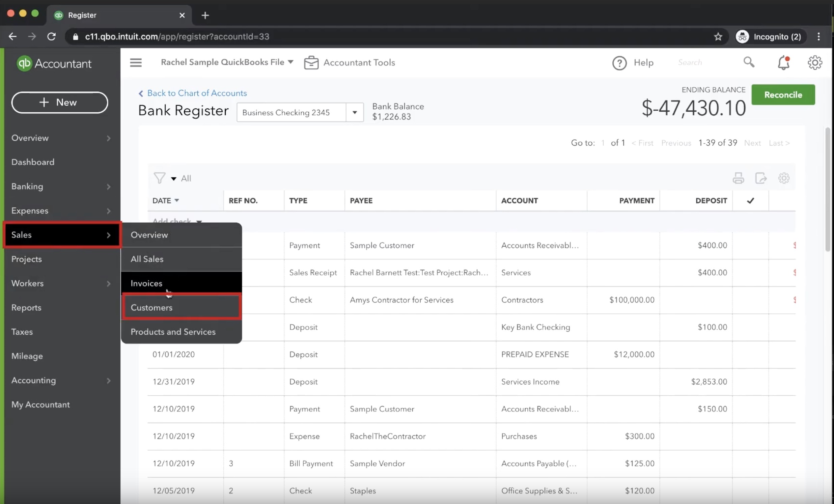Open the Rachel Sample QuickBooks File dropdown
The height and width of the screenshot is (504, 834).
click(227, 62)
